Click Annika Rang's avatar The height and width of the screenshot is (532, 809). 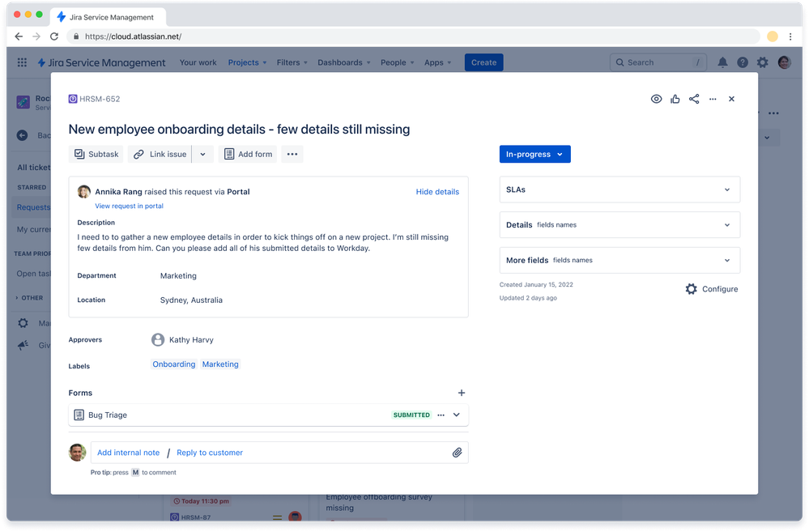pyautogui.click(x=84, y=192)
